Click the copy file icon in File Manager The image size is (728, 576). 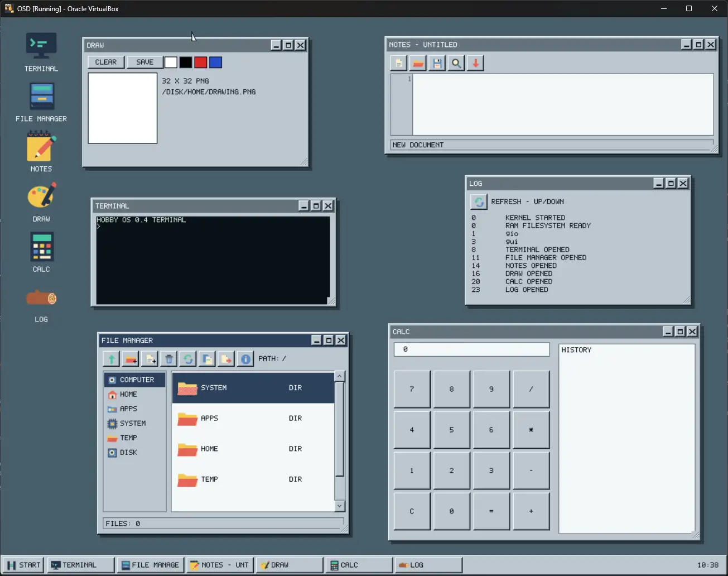[207, 359]
